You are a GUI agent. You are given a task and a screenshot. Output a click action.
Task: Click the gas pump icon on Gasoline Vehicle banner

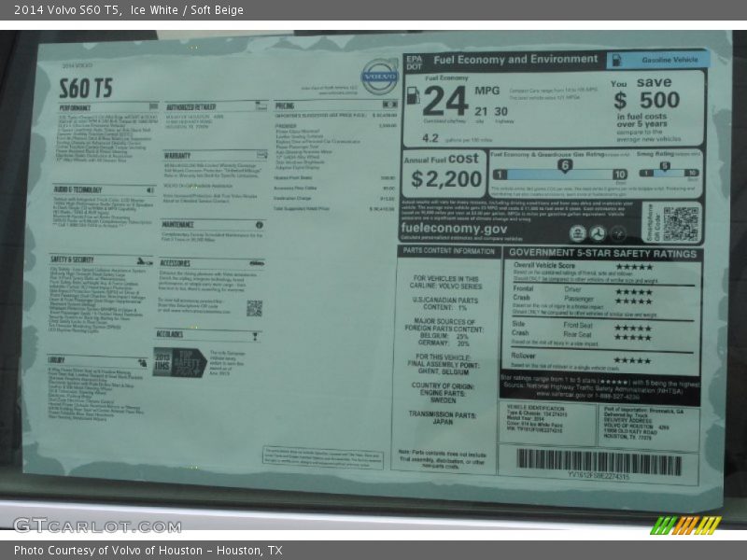614,59
